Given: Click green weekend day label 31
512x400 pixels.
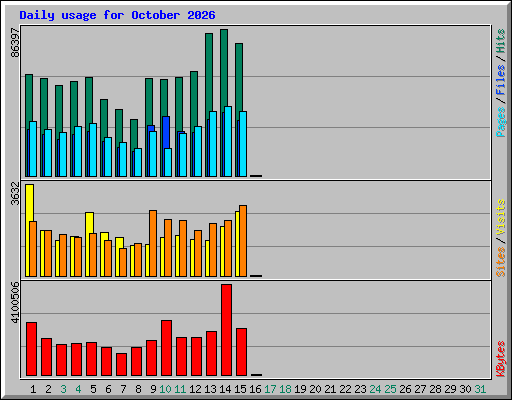Looking at the screenshot, I should 481,389.
